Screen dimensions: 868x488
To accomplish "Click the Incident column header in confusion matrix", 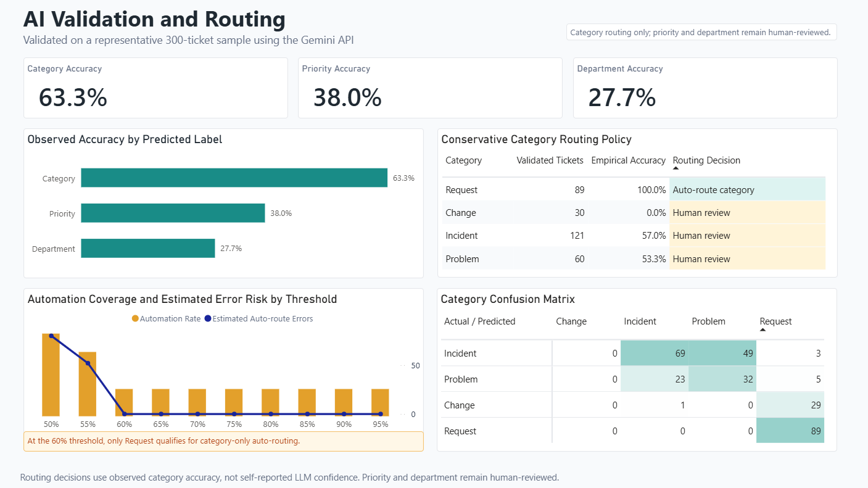I will tap(640, 321).
